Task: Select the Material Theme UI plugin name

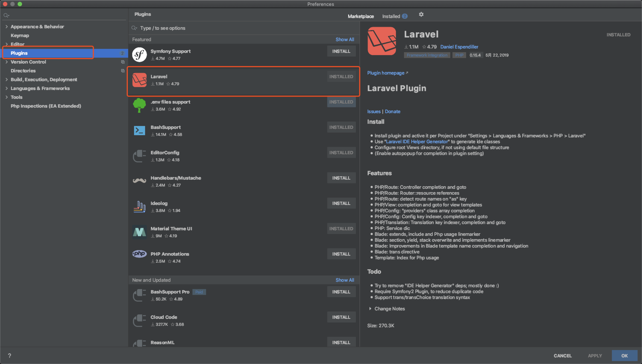Action: [x=171, y=228]
